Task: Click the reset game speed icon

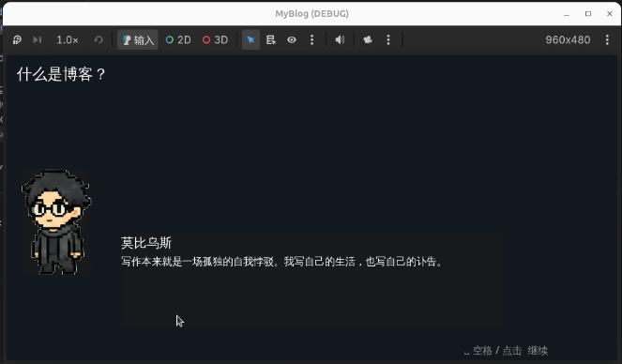Action: (x=99, y=39)
